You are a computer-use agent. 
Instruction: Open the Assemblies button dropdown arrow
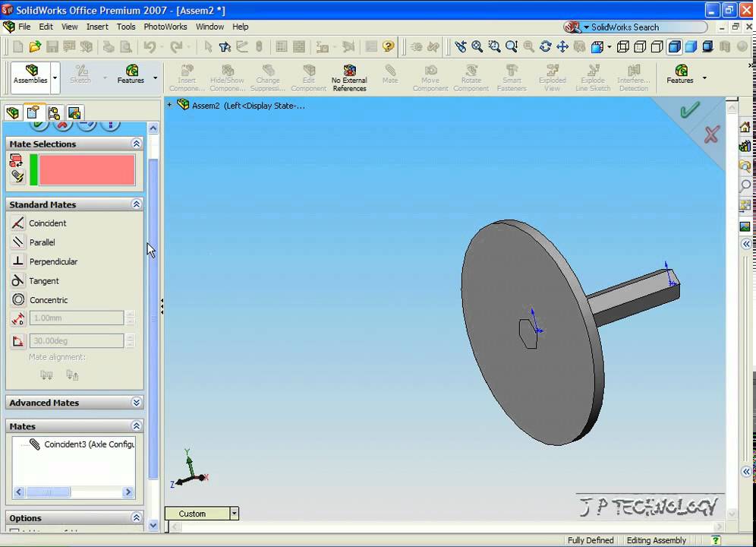pos(55,77)
